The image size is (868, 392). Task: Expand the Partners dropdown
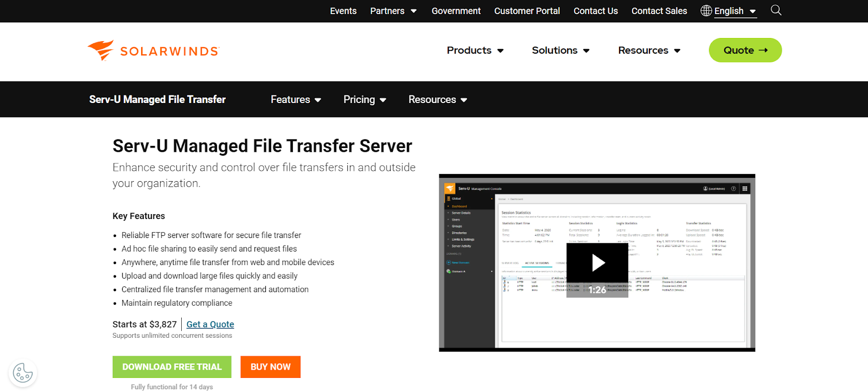tap(393, 11)
